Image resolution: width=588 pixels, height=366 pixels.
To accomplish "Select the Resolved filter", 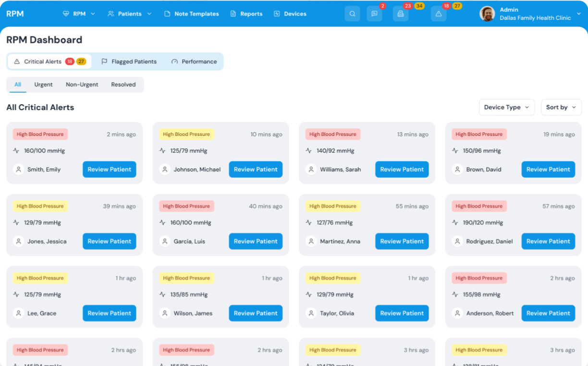I will 123,85.
